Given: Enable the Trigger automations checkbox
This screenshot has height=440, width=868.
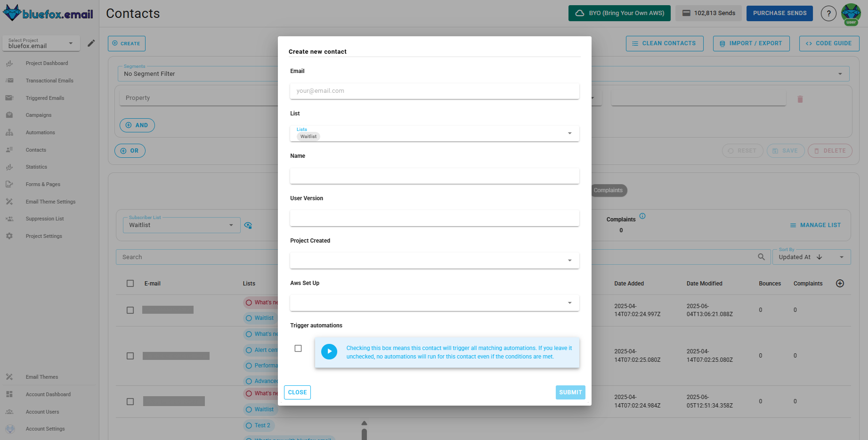Looking at the screenshot, I should 298,348.
